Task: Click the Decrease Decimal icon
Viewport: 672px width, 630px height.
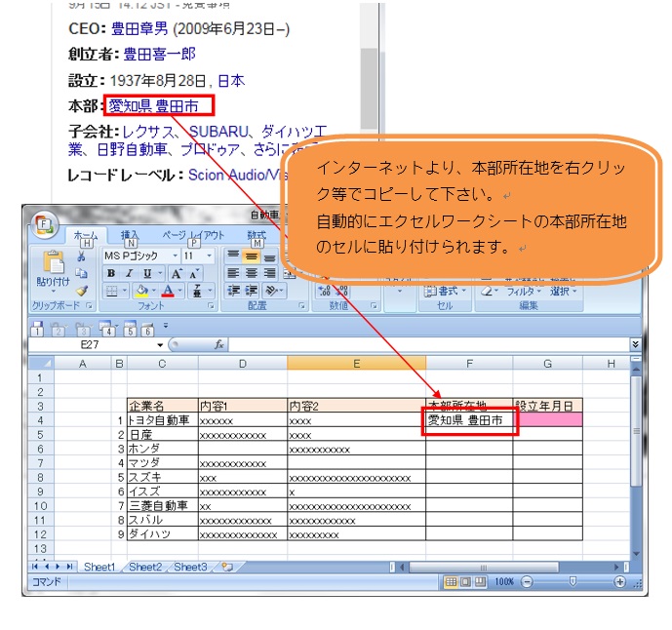Action: point(342,291)
